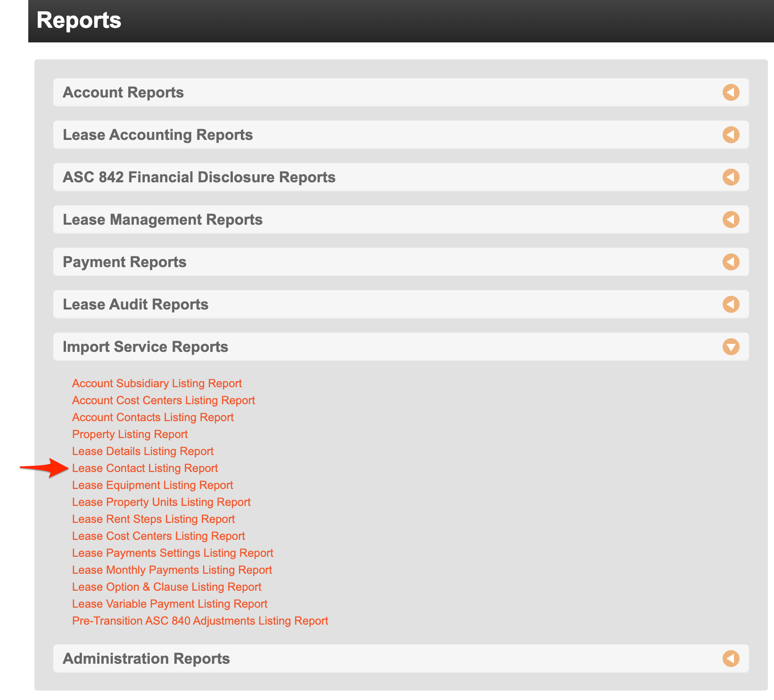The height and width of the screenshot is (700, 774).
Task: Open Lease Rent Steps Listing Report
Action: (153, 519)
